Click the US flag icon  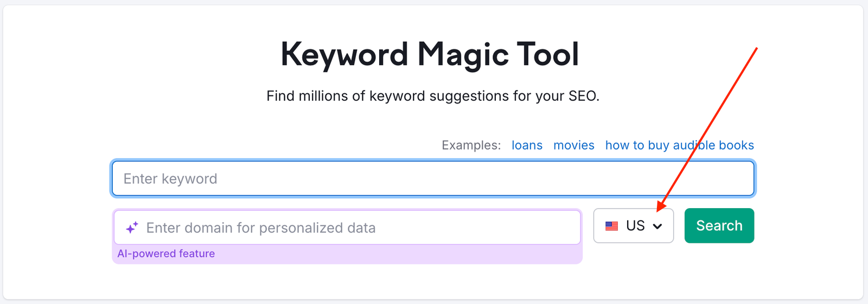tap(611, 226)
